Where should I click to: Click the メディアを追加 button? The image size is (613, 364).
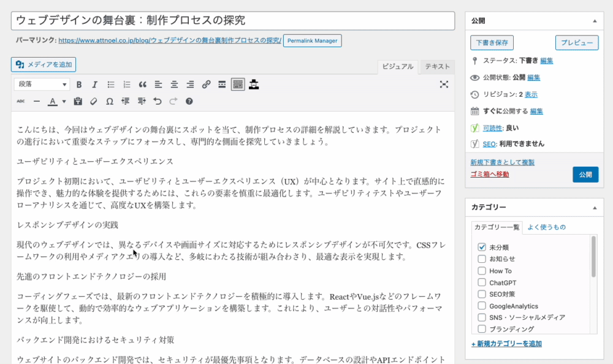tap(44, 64)
